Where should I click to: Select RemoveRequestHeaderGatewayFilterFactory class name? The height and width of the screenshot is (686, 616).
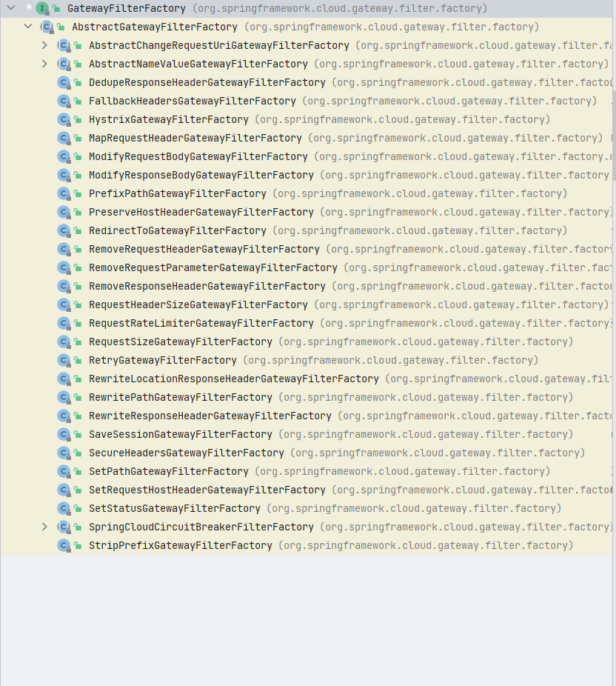(204, 249)
